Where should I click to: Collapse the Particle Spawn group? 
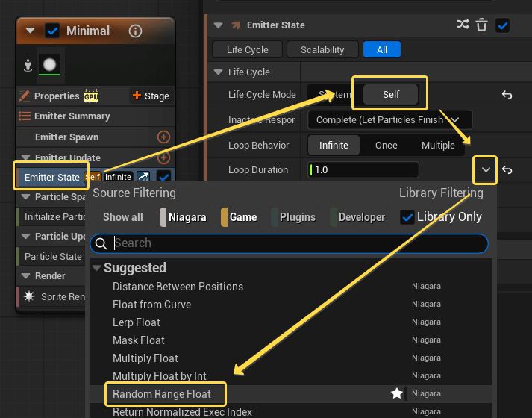(26, 197)
